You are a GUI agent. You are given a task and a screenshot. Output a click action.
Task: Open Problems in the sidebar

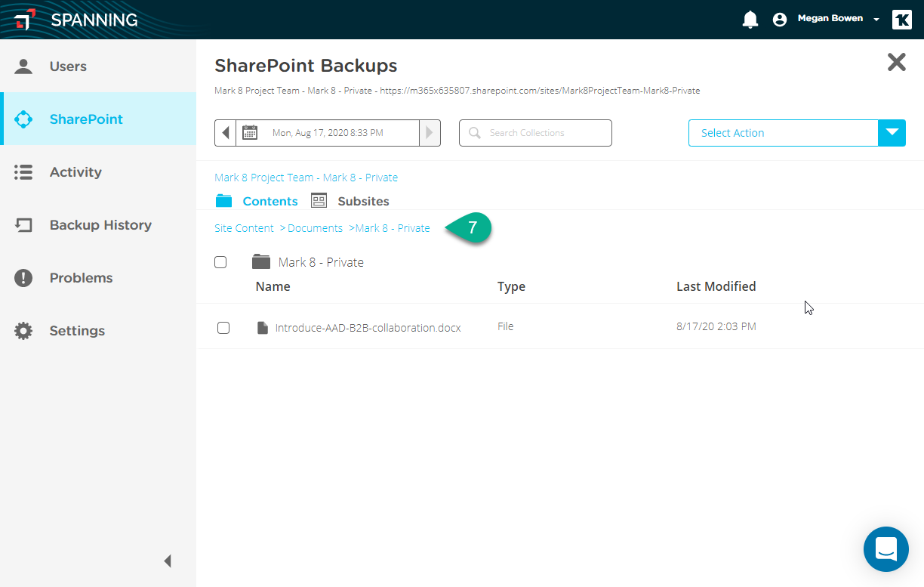point(98,277)
